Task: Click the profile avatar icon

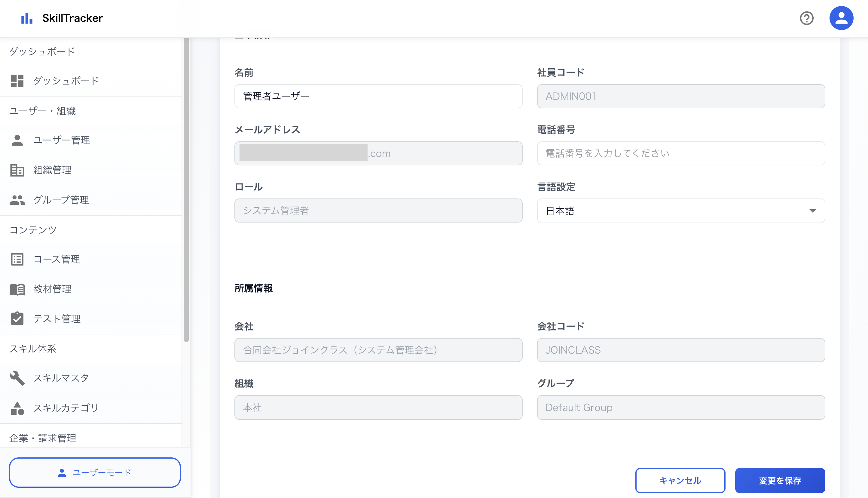Action: [x=841, y=18]
